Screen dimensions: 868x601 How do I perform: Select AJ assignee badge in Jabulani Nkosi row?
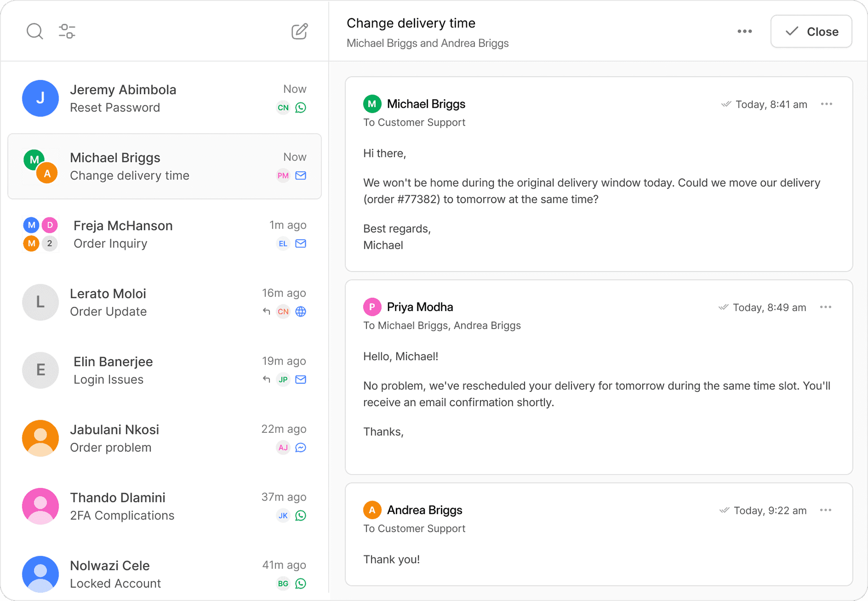pos(283,447)
